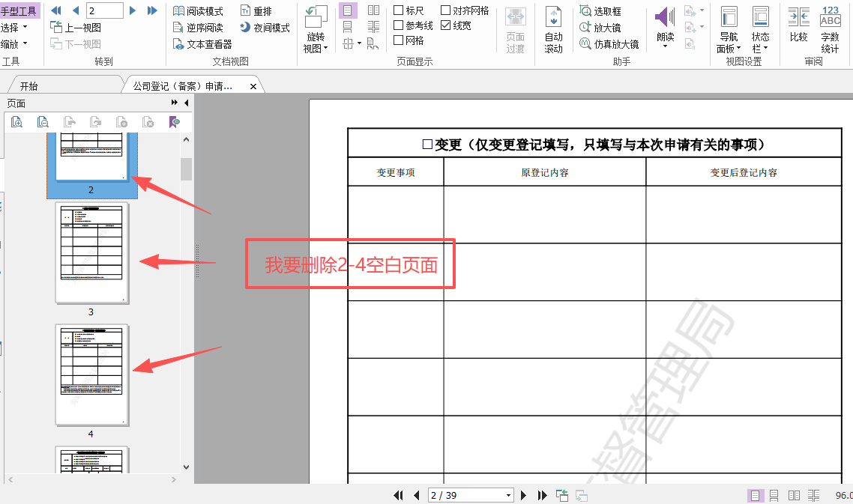Toggle the 网格 grid checkbox
853x504 pixels.
(398, 40)
